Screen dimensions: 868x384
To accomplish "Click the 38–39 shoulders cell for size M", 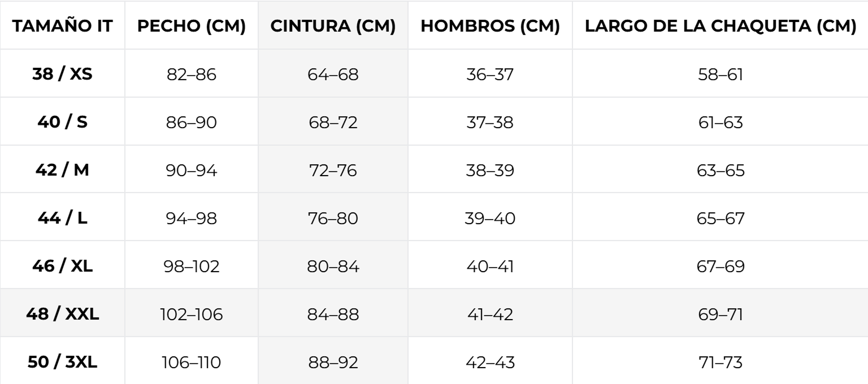I will 490,170.
